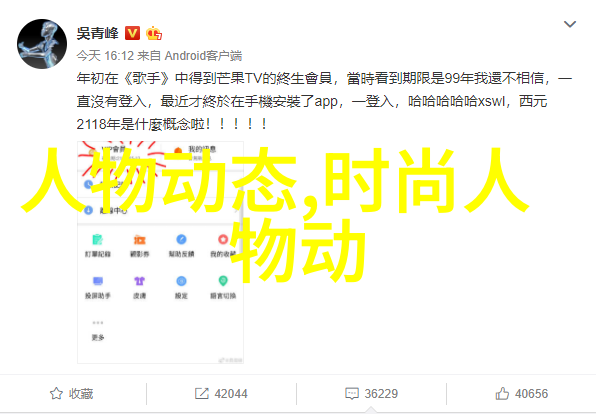The image size is (596, 414).
Task: Like the post with the thumbs-up icon
Action: pos(502,393)
